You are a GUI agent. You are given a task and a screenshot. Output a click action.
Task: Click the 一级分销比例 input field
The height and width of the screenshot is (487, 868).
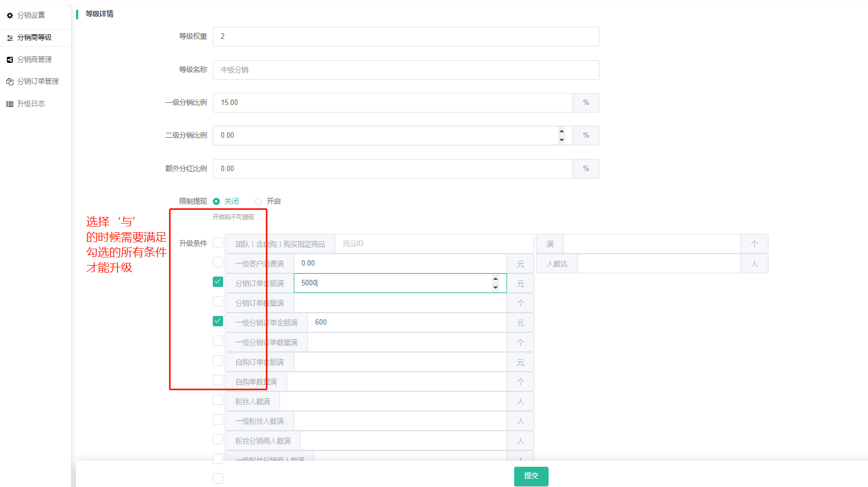392,103
